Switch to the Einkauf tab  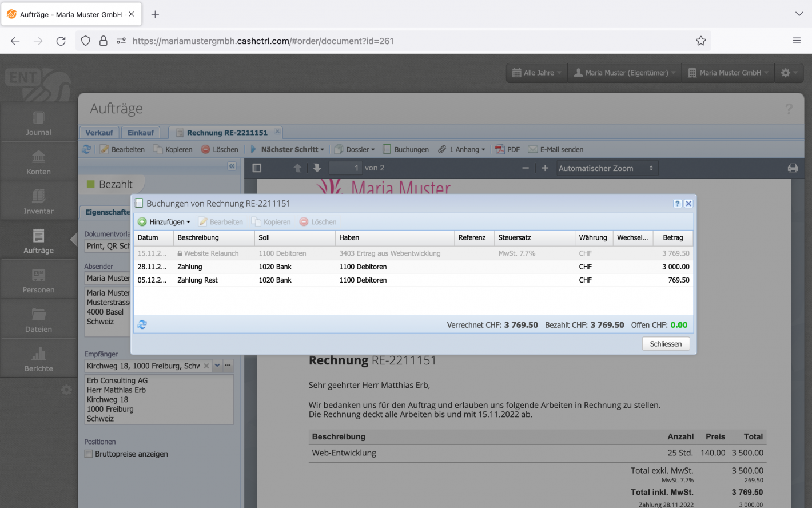click(140, 132)
